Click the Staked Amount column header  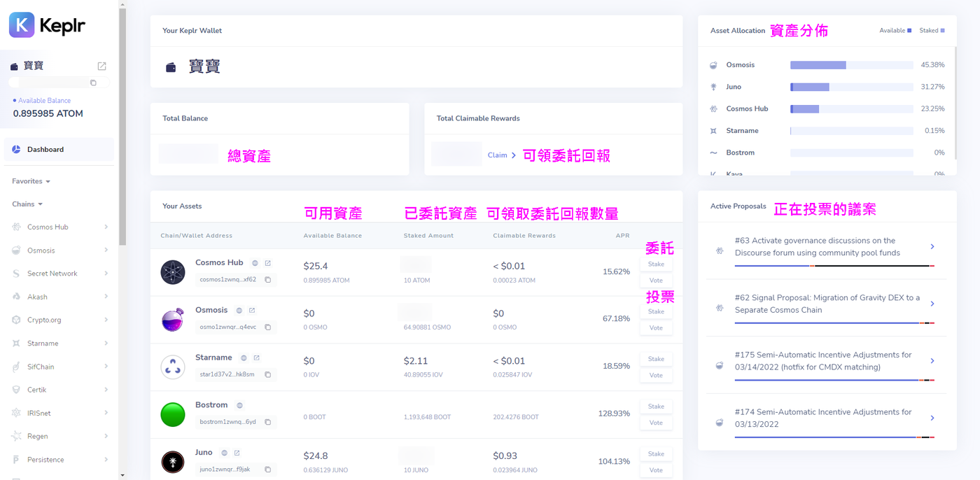point(428,236)
